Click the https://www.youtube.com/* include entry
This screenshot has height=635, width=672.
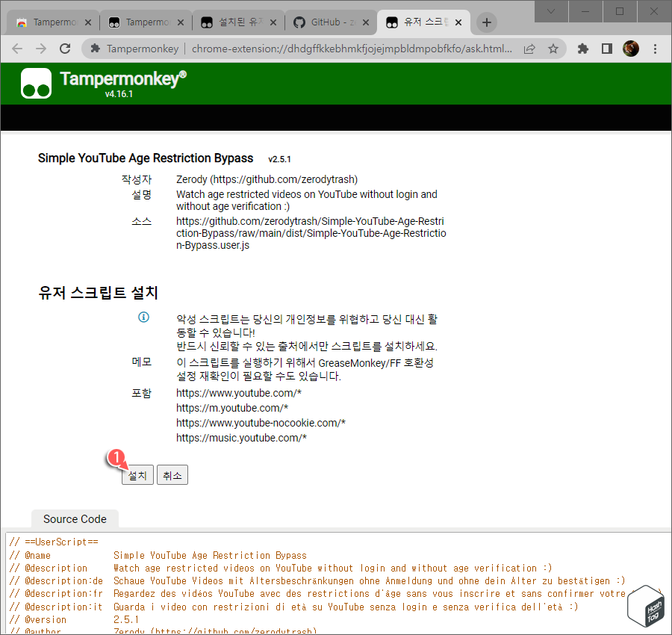point(239,393)
